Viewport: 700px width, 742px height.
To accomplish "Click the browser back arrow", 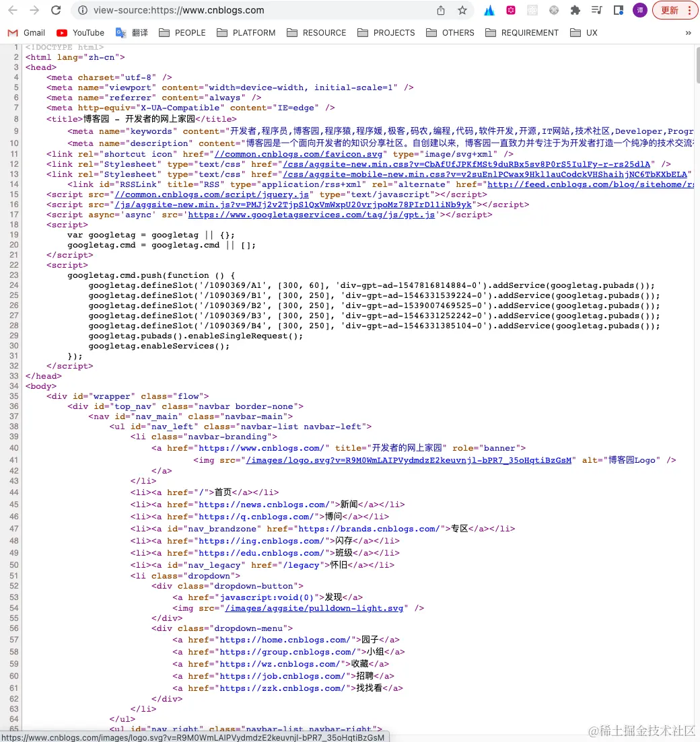I will coord(13,10).
